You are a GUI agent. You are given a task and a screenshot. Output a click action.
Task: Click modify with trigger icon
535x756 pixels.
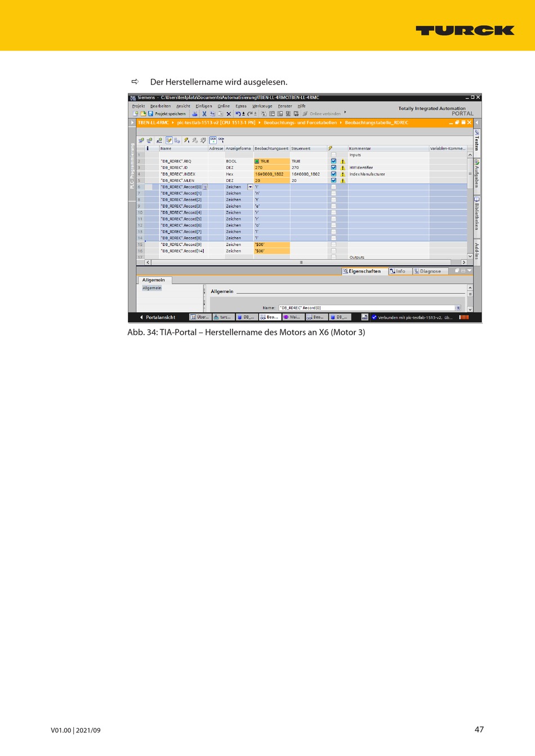pos(195,140)
